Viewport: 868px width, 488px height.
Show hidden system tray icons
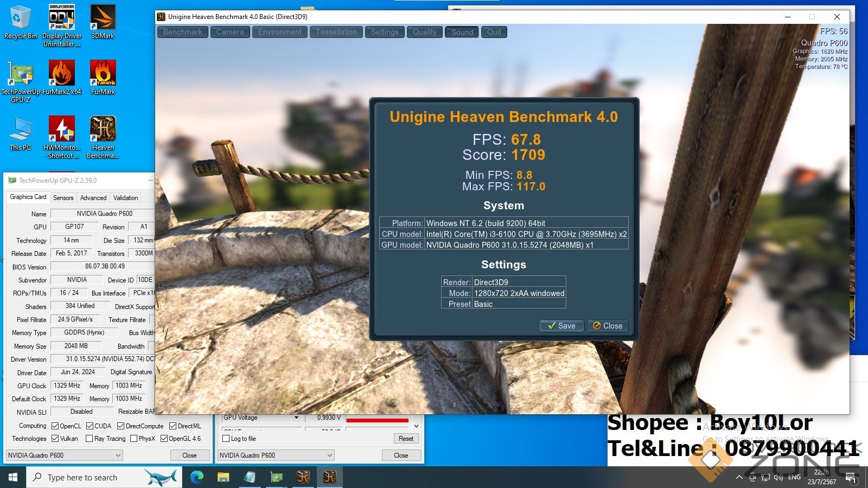(739, 477)
